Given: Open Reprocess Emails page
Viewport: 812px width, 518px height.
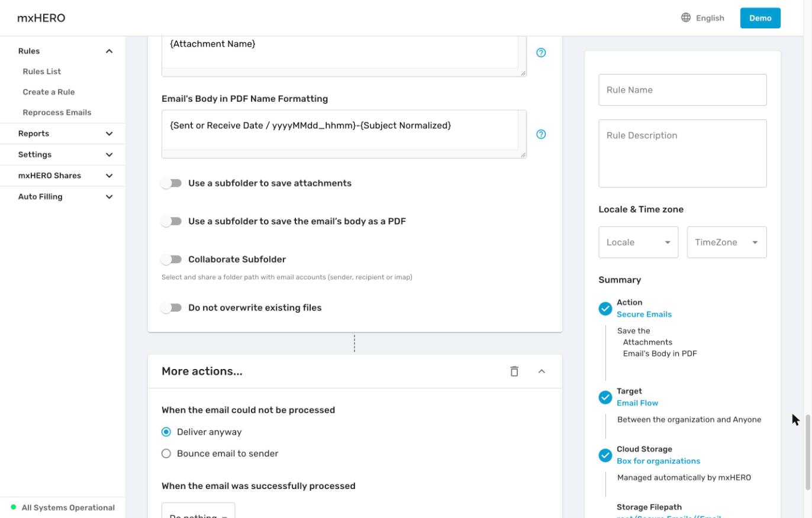Looking at the screenshot, I should point(57,112).
